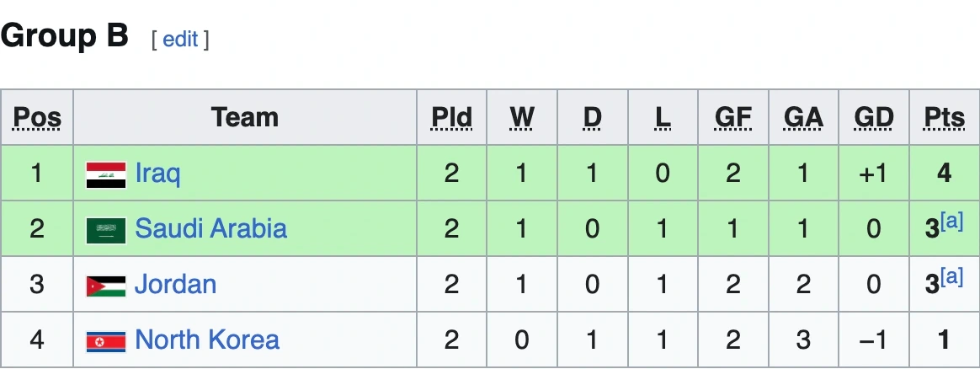Image resolution: width=980 pixels, height=369 pixels.
Task: Click the D column header
Action: coord(592,117)
